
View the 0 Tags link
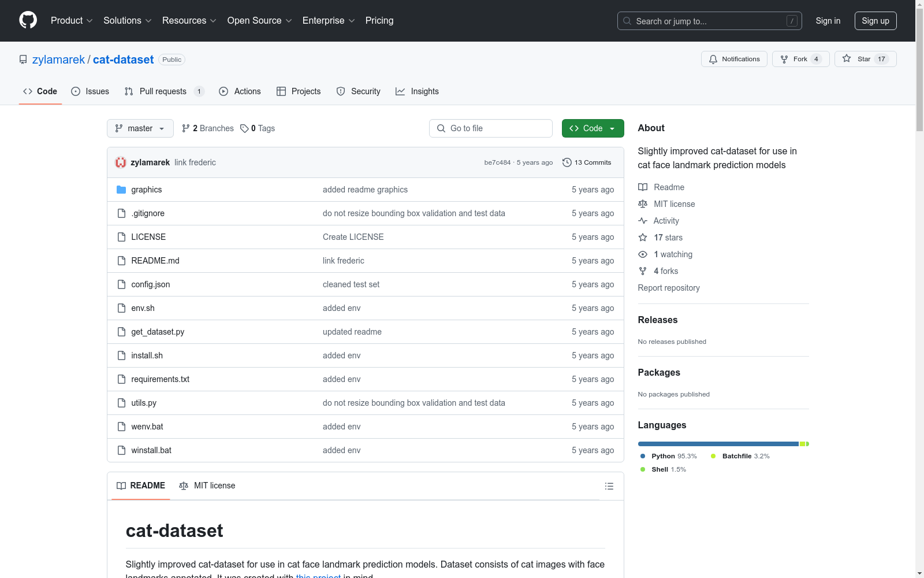coord(258,128)
